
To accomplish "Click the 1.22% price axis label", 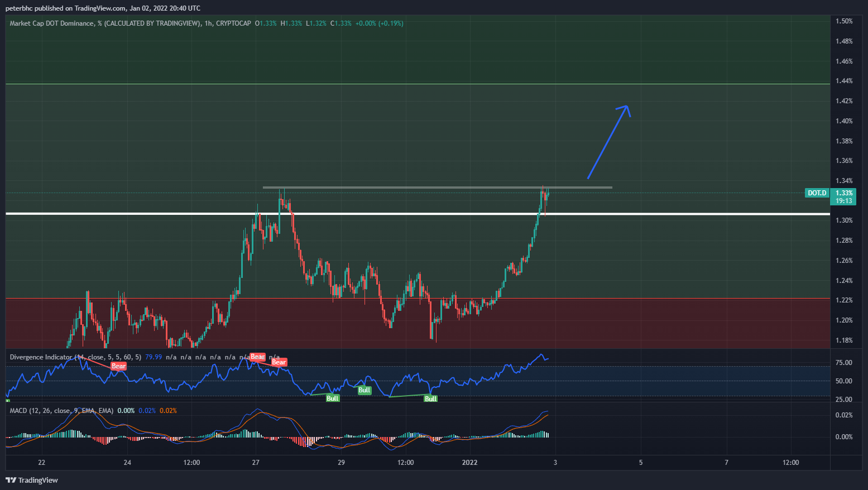I will tap(844, 300).
